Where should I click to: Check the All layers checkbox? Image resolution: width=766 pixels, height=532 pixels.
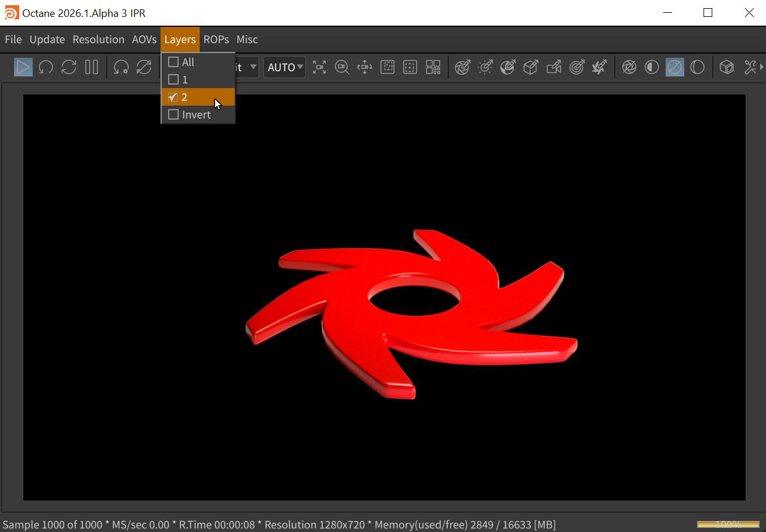click(173, 62)
